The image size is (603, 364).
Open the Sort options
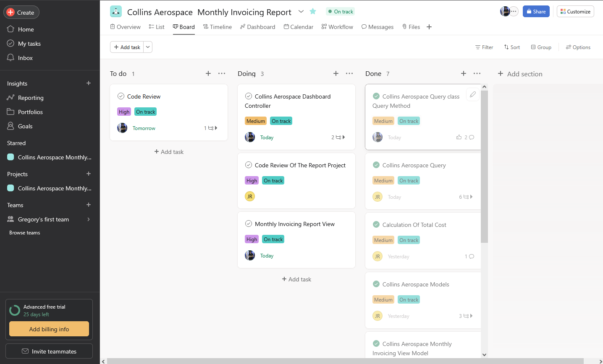click(512, 47)
